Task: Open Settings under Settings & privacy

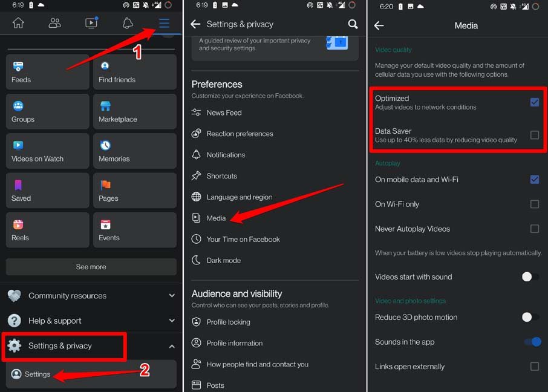Action: click(x=91, y=374)
